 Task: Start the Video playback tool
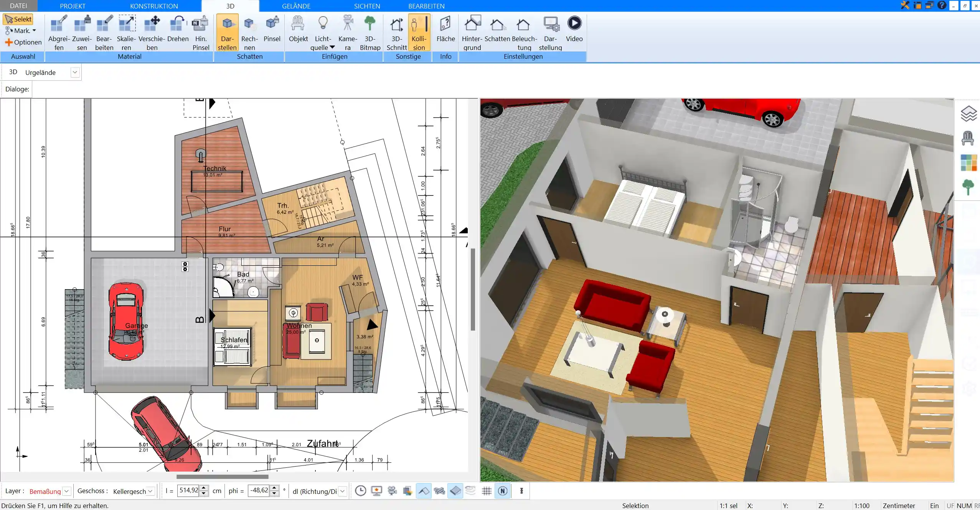coord(574,29)
